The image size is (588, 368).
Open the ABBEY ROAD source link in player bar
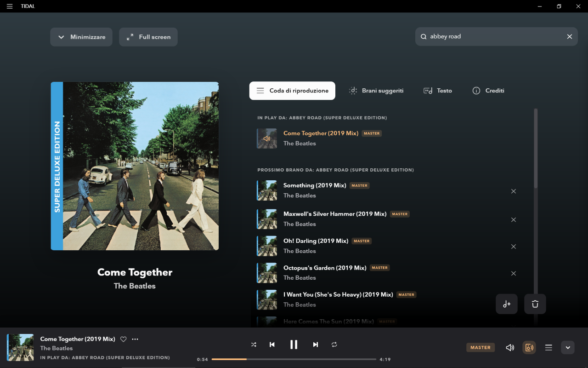click(x=105, y=357)
